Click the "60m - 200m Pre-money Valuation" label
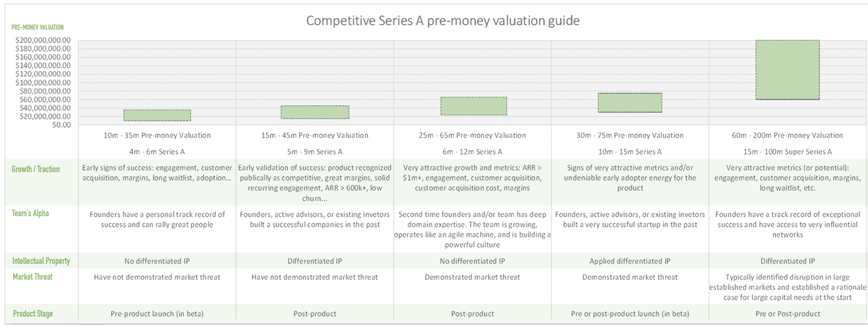This screenshot has width=868, height=333. coord(787,135)
